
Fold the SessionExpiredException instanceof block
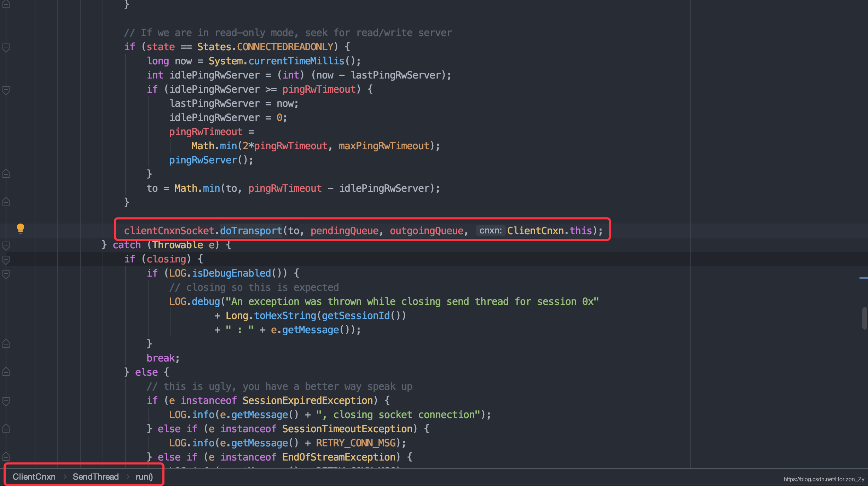click(6, 401)
